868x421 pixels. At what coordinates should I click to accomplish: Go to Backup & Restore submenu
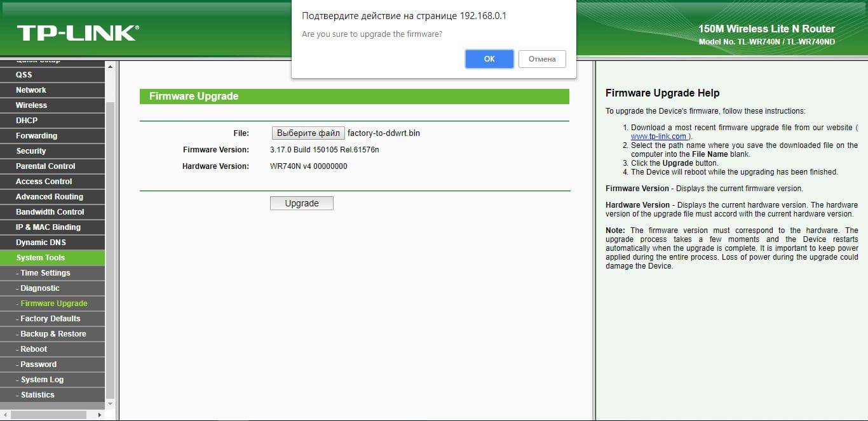[x=52, y=334]
